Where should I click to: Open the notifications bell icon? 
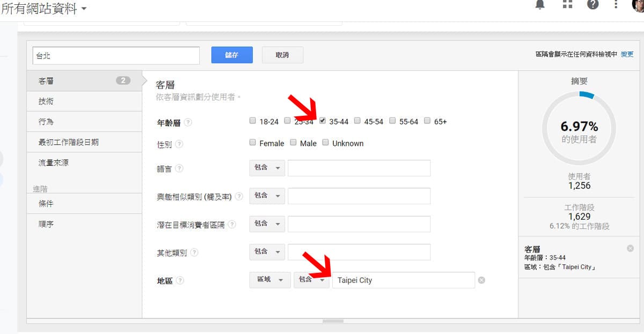pos(540,5)
